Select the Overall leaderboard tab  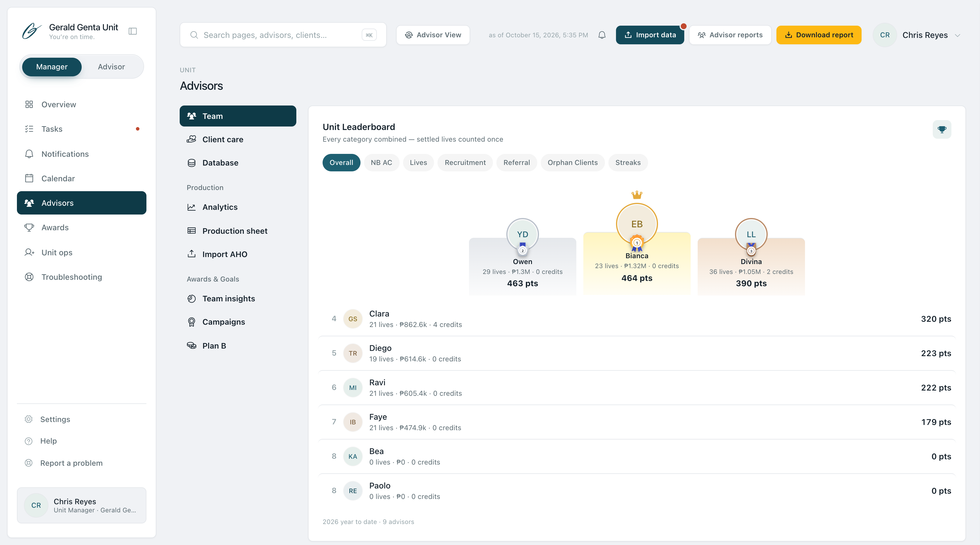click(341, 163)
